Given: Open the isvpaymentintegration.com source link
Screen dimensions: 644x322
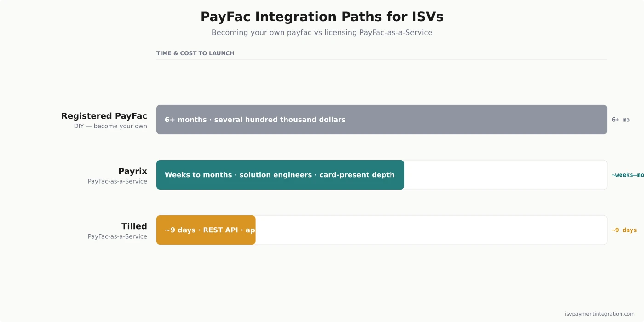Looking at the screenshot, I should [x=600, y=314].
